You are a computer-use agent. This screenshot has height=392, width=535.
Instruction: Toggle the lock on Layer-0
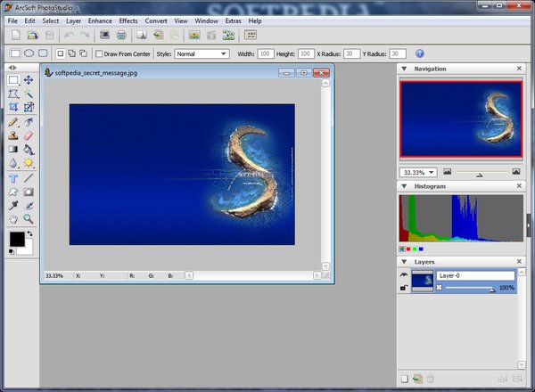404,289
